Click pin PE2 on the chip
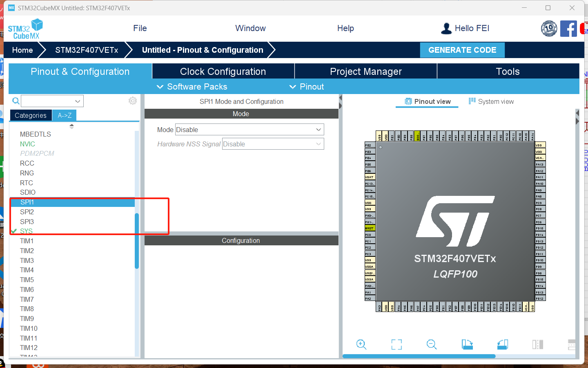 [x=370, y=145]
